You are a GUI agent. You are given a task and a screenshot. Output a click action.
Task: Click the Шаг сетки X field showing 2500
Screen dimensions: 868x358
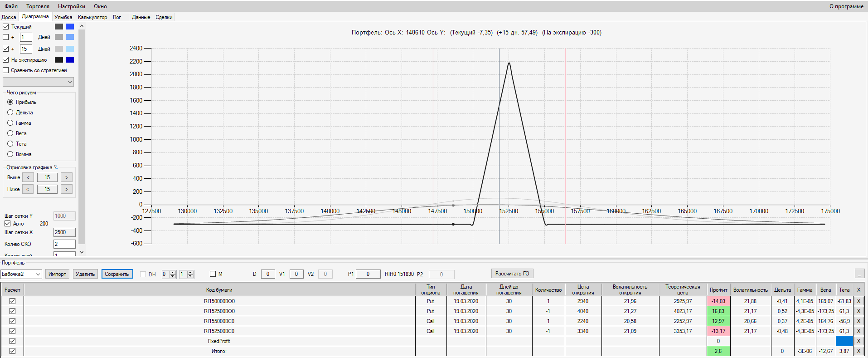click(64, 232)
